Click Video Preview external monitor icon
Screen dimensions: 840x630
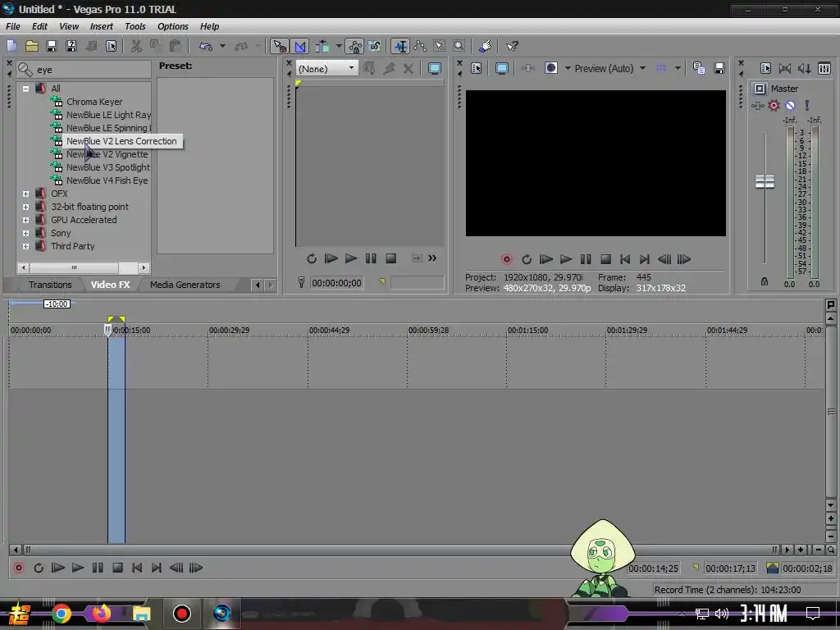click(x=502, y=68)
